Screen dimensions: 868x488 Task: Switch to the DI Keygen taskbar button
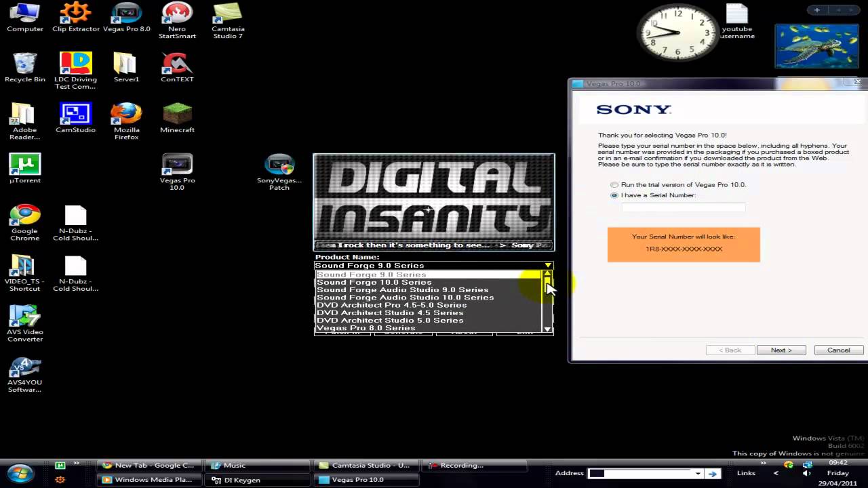[256, 479]
